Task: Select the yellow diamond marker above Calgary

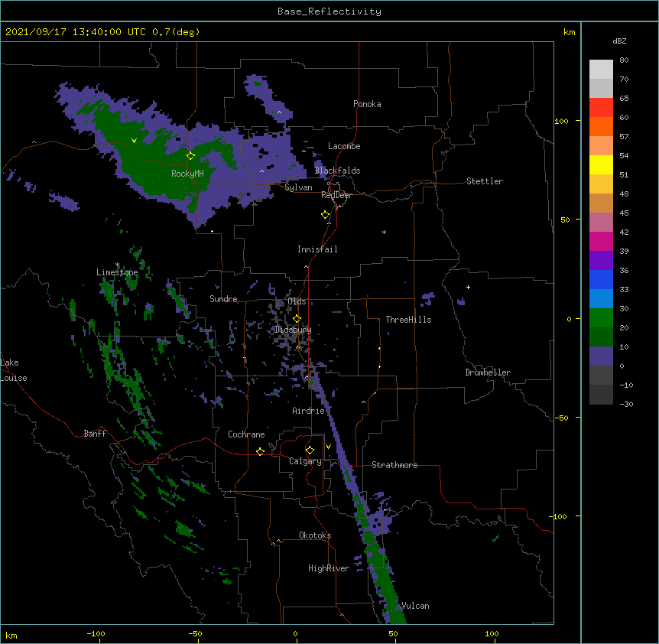Action: pyautogui.click(x=310, y=450)
